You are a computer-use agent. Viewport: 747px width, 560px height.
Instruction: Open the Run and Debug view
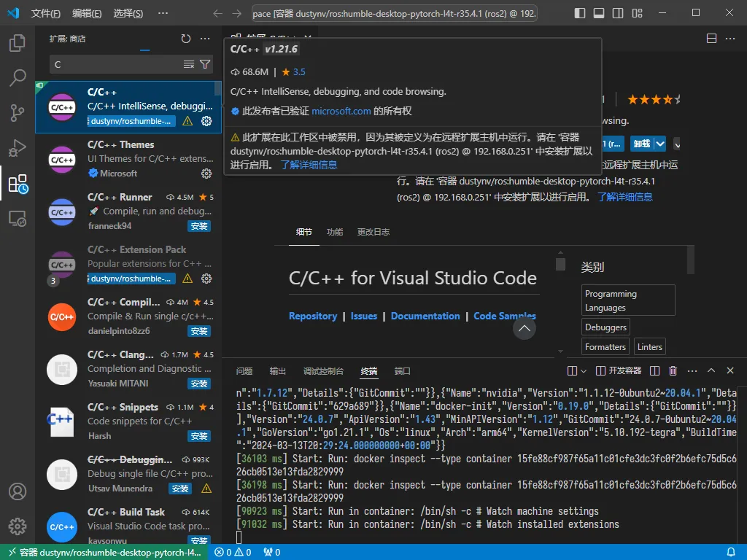point(18,148)
